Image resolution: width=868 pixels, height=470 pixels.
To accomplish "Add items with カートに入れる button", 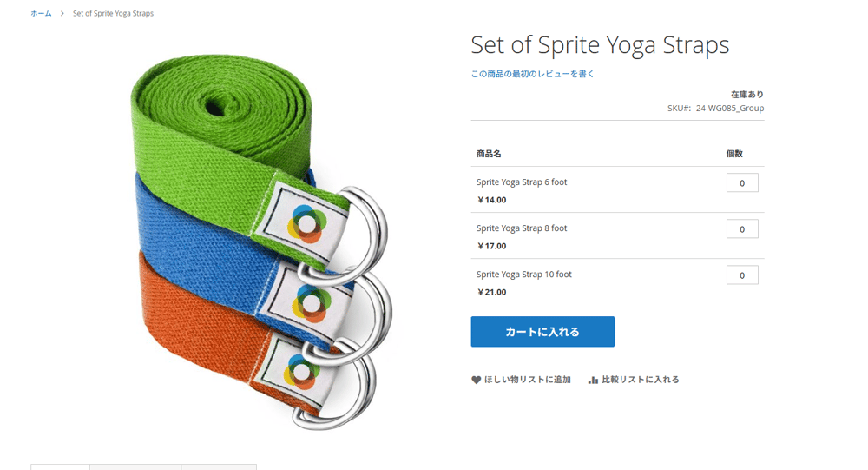I will [542, 332].
